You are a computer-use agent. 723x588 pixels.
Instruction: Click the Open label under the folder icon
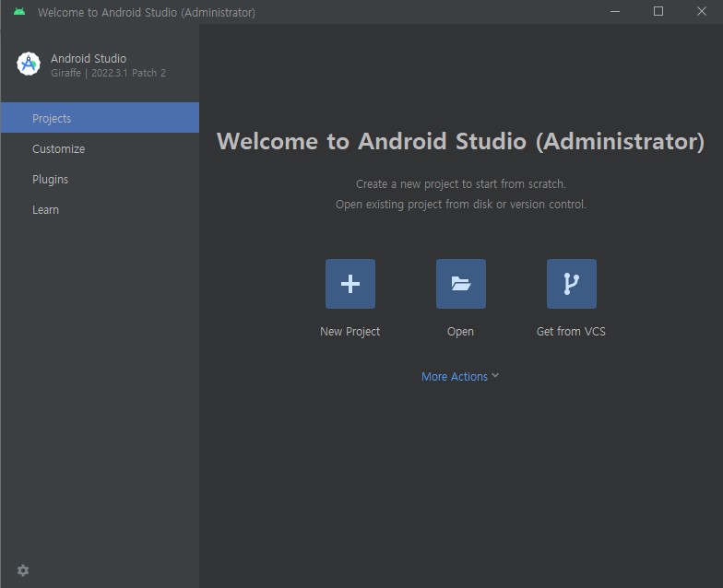pyautogui.click(x=460, y=332)
